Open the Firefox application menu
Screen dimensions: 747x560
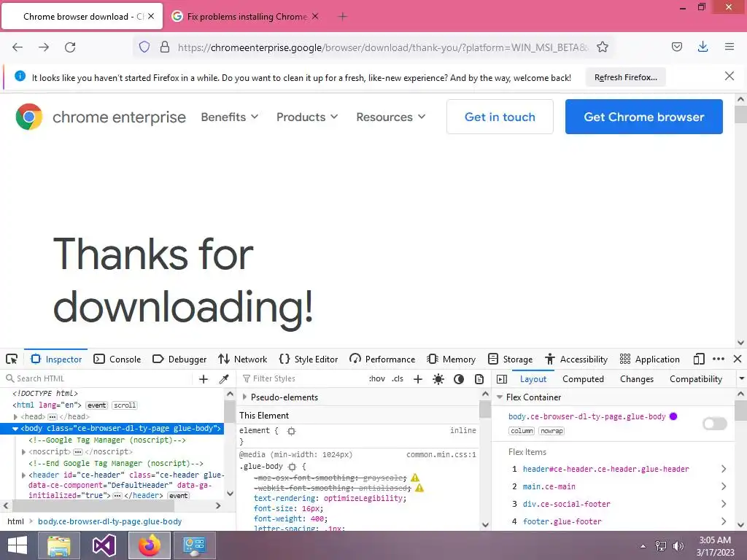click(729, 47)
